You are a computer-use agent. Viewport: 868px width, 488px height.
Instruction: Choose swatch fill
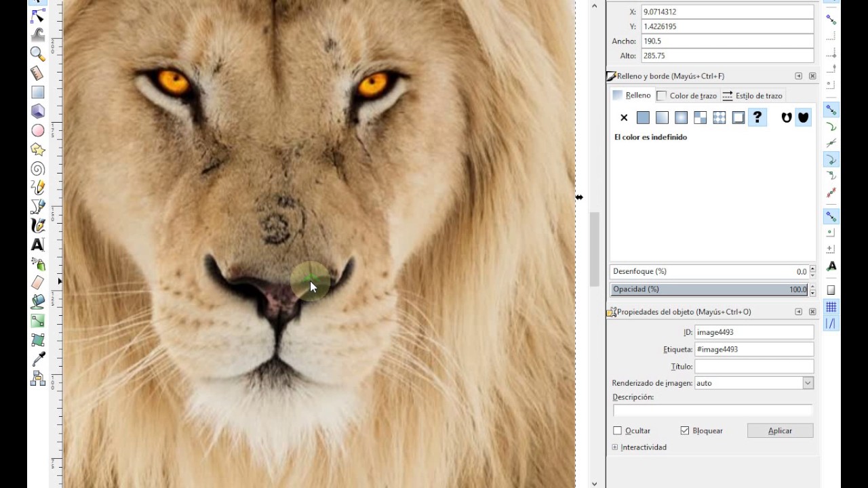pyautogui.click(x=738, y=118)
